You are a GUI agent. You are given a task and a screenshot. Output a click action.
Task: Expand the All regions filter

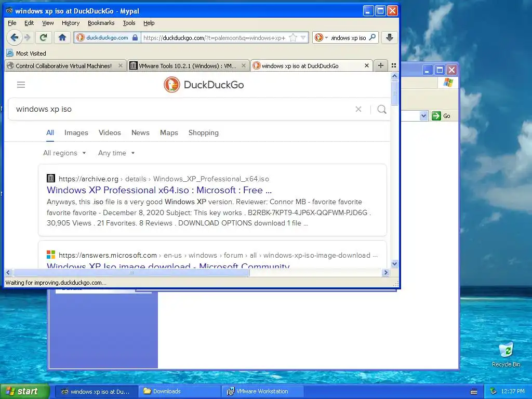click(64, 153)
